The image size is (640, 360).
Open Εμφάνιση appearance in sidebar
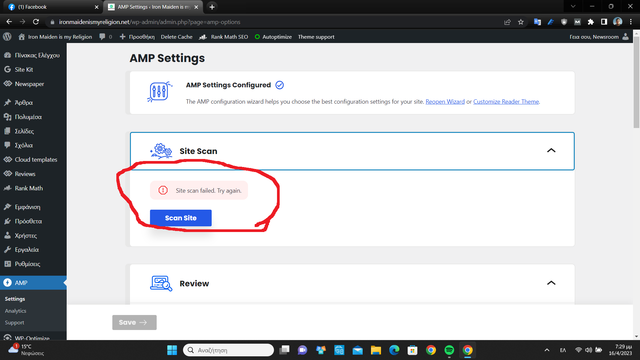coord(33,207)
